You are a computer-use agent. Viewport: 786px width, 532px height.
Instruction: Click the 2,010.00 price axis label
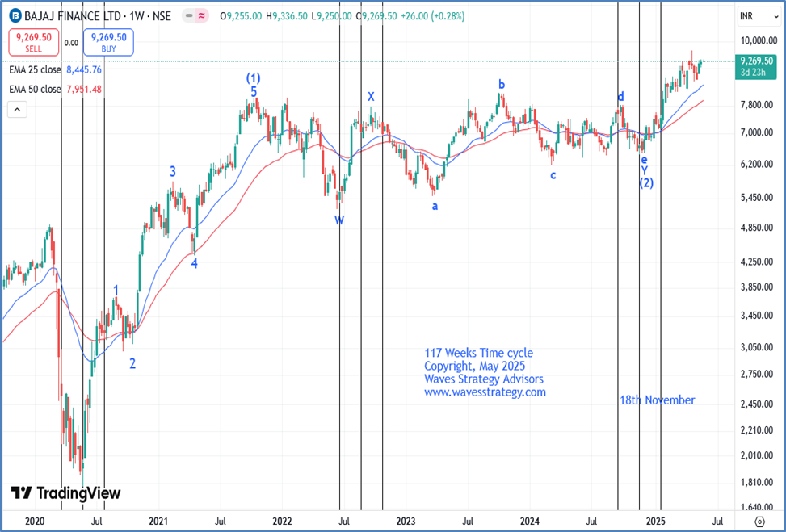[756, 455]
